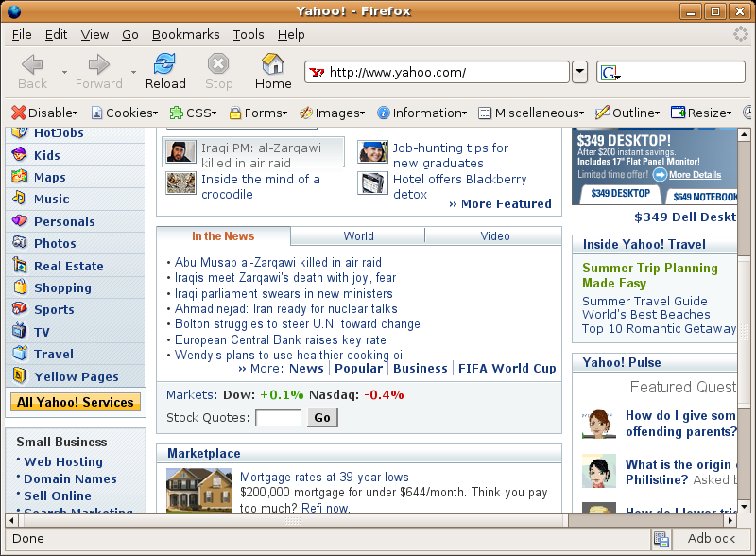Go back with the Back arrow

pyautogui.click(x=32, y=72)
